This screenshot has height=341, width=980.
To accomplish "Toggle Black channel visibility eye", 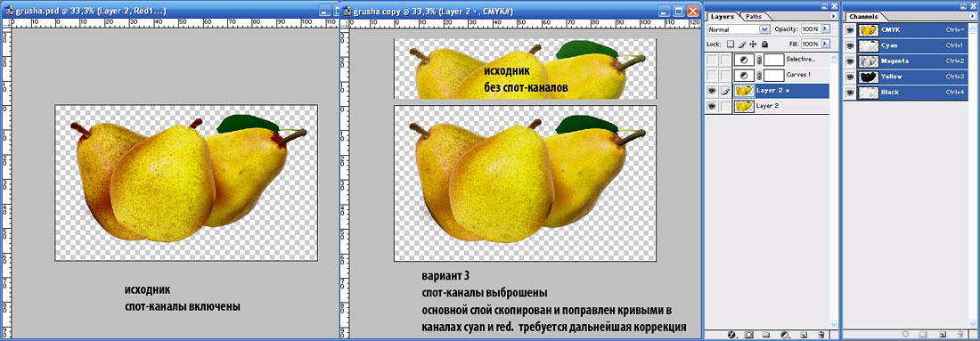I will click(x=850, y=93).
